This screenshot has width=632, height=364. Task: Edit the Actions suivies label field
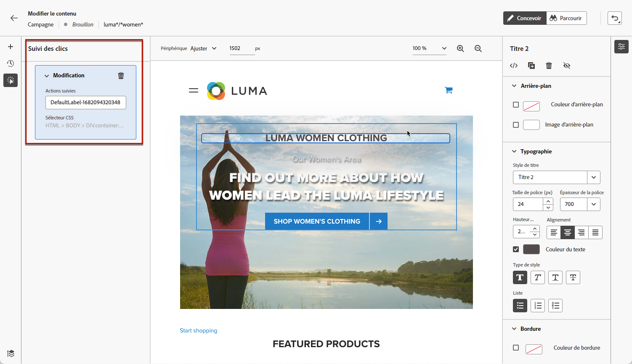(86, 103)
